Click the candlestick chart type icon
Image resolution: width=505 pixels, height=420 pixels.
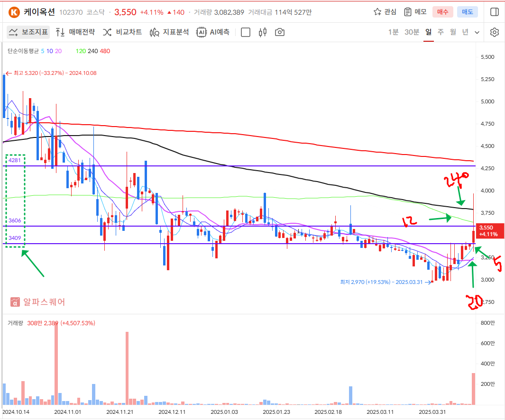263,32
